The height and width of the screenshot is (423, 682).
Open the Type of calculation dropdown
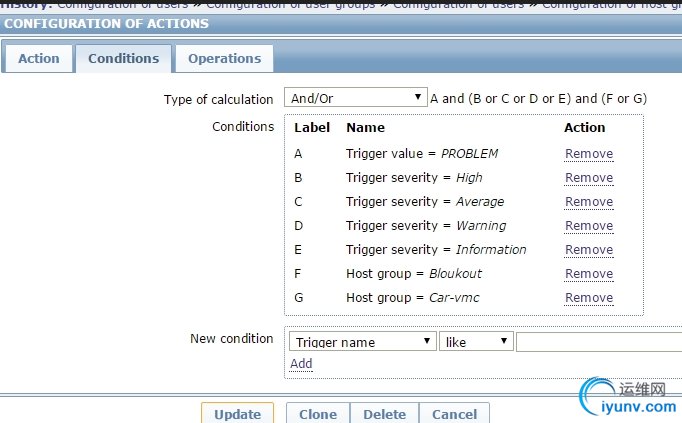355,98
